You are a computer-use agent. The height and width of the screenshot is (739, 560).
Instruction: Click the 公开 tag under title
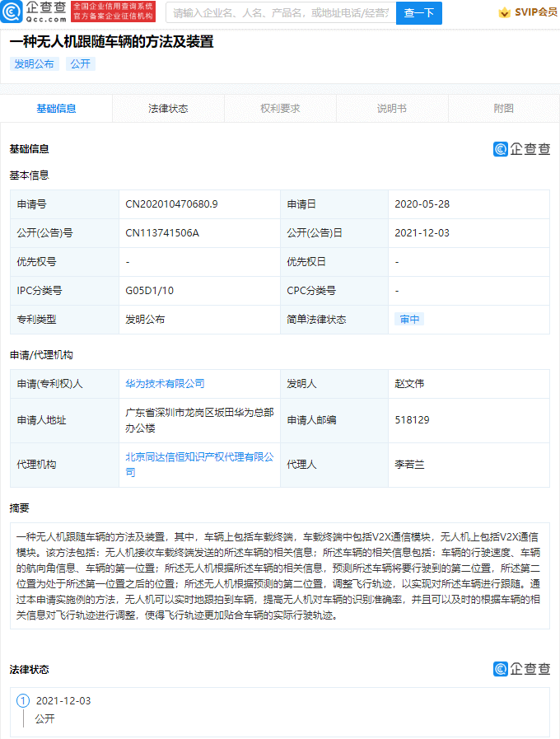(80, 63)
